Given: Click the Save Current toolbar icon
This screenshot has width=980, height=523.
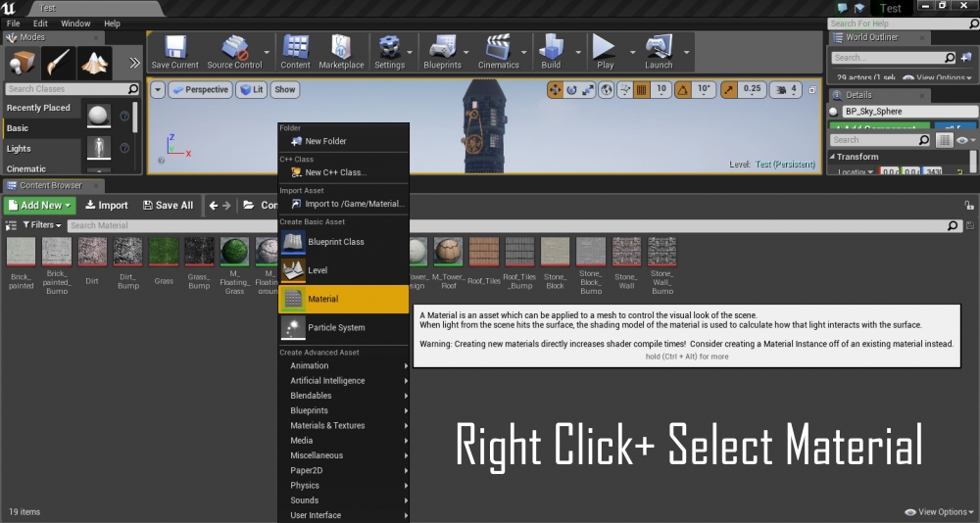Looking at the screenshot, I should (175, 49).
